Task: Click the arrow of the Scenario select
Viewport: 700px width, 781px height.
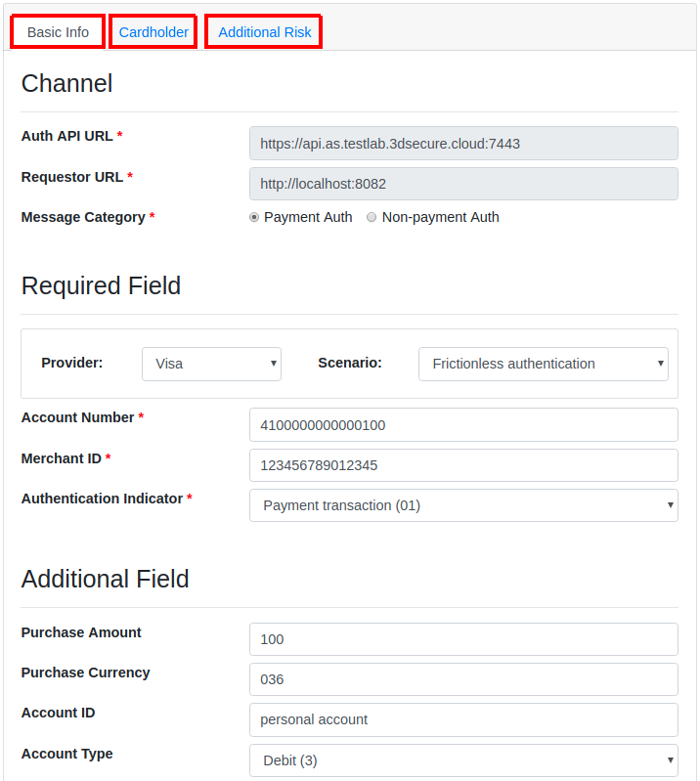Action: [x=661, y=364]
